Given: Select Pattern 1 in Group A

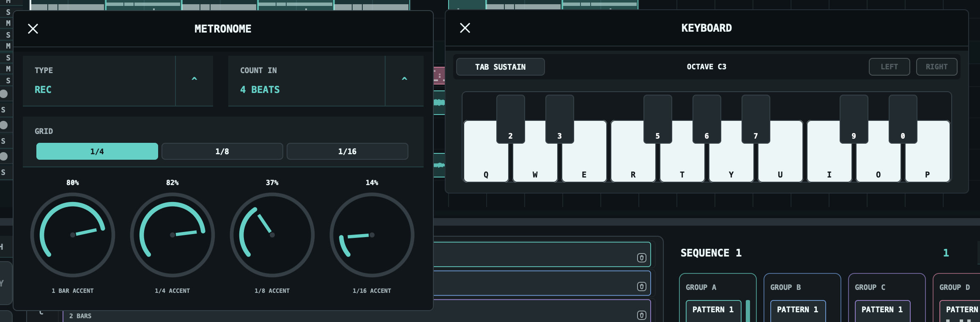Looking at the screenshot, I should click(x=714, y=311).
